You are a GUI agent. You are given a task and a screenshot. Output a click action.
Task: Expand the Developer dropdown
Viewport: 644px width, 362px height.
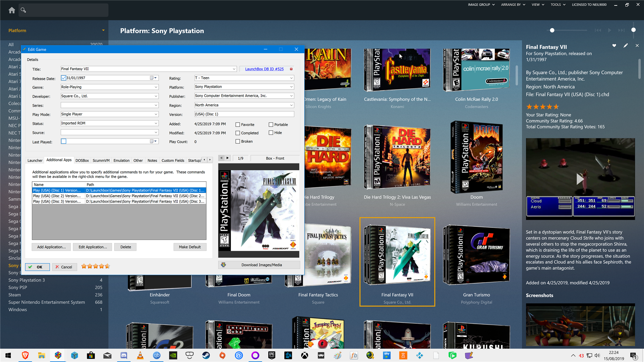(x=156, y=96)
